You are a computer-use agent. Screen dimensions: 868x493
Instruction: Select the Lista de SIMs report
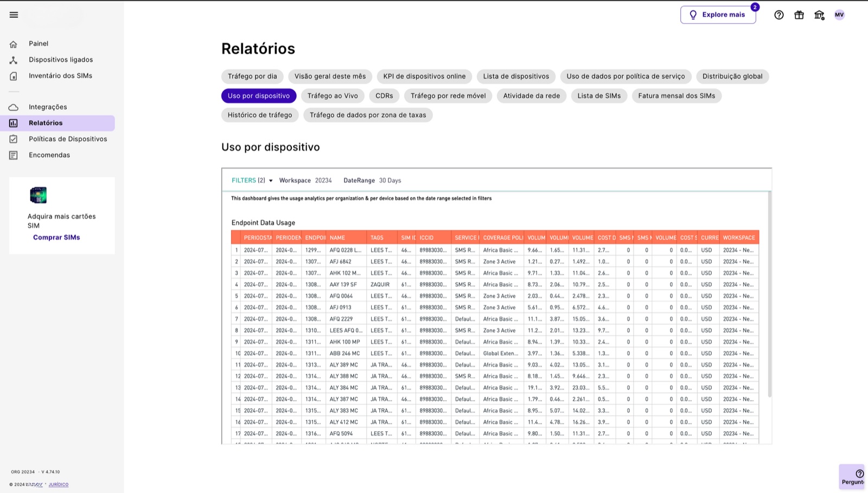[x=599, y=96]
